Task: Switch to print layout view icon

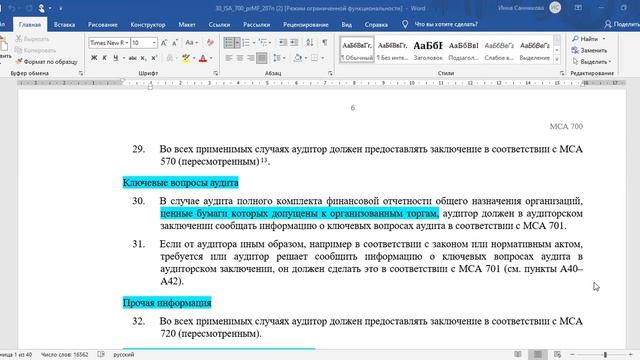Action: click(x=538, y=354)
